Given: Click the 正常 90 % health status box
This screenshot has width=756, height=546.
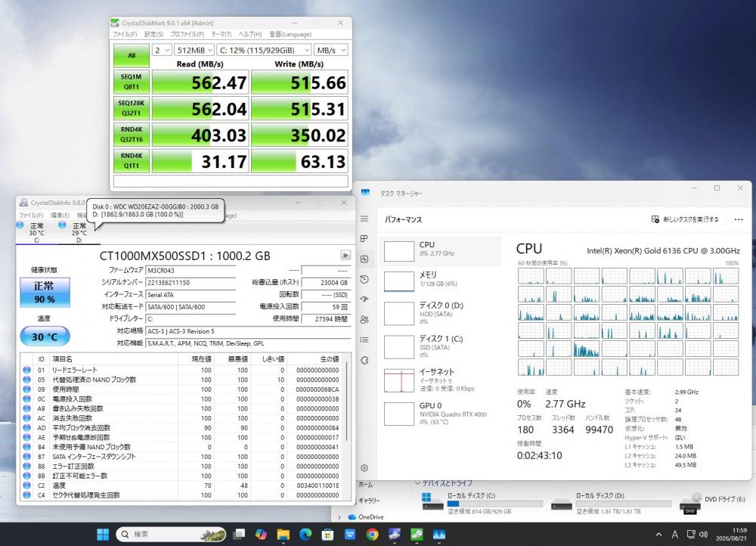Looking at the screenshot, I should (x=45, y=293).
